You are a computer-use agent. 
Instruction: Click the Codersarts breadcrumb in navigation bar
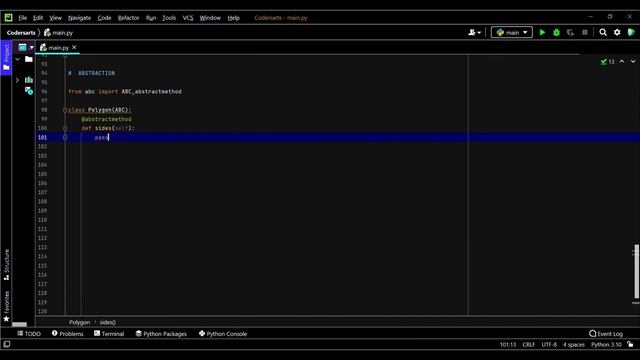pos(21,33)
